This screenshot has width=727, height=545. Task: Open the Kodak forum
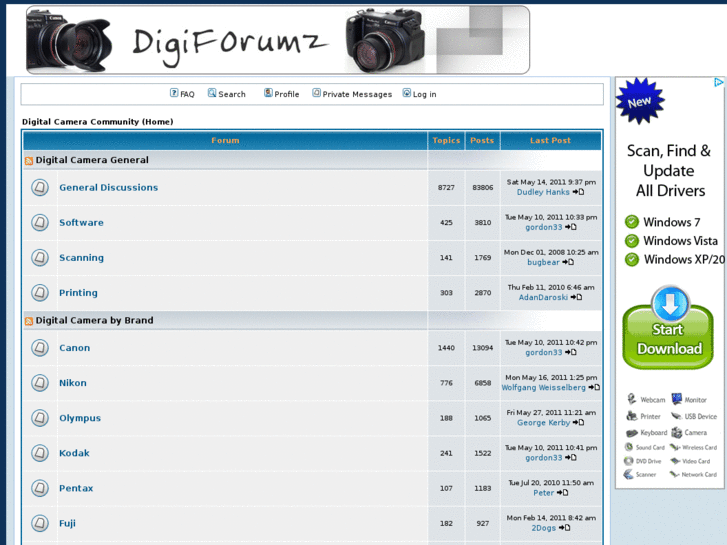[x=74, y=453]
